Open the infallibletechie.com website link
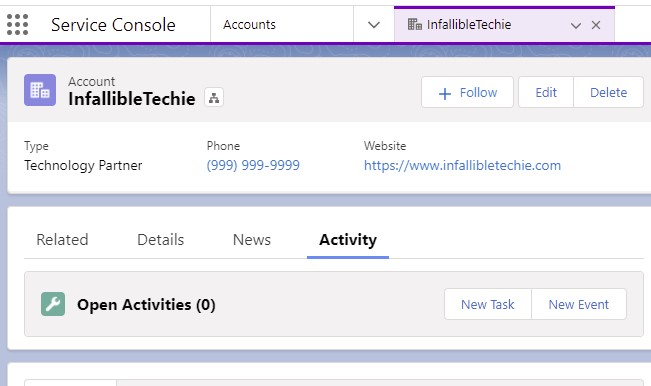Image resolution: width=651 pixels, height=386 pixels. (x=463, y=165)
